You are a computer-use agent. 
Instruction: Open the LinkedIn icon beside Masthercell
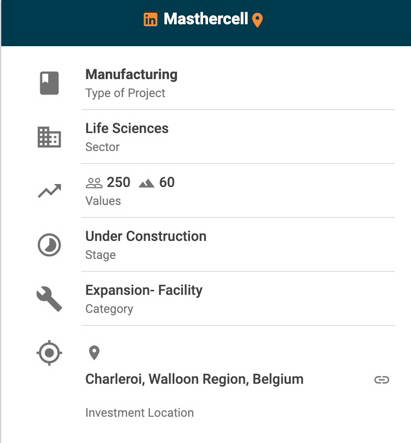pos(150,19)
